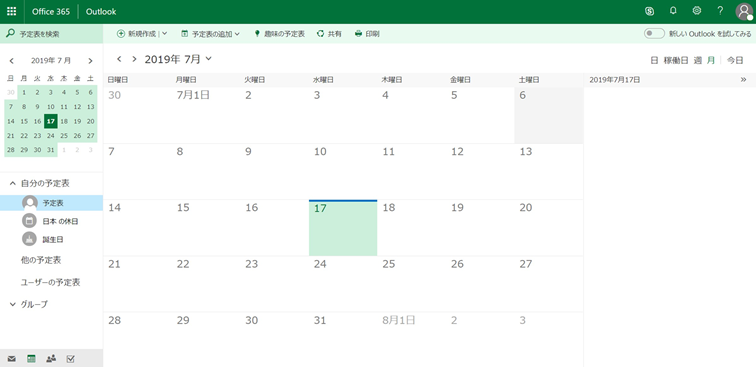756x367 pixels.
Task: Click Office 365 link in header
Action: [51, 12]
